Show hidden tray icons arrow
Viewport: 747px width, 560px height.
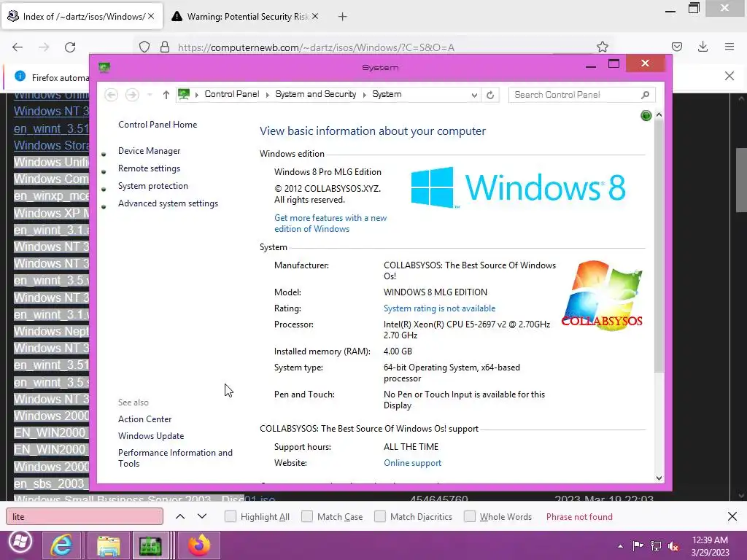click(x=620, y=545)
